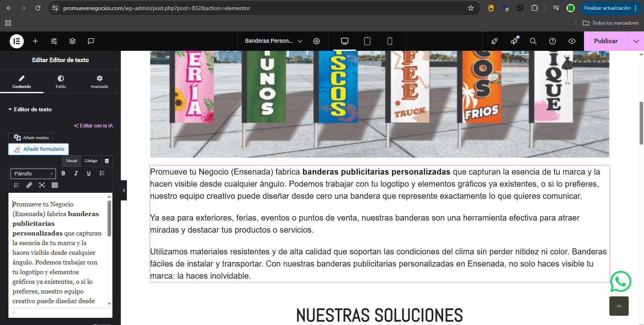Collapse the Editor de texto section
Viewport: 644px width, 325px height.
[x=30, y=109]
